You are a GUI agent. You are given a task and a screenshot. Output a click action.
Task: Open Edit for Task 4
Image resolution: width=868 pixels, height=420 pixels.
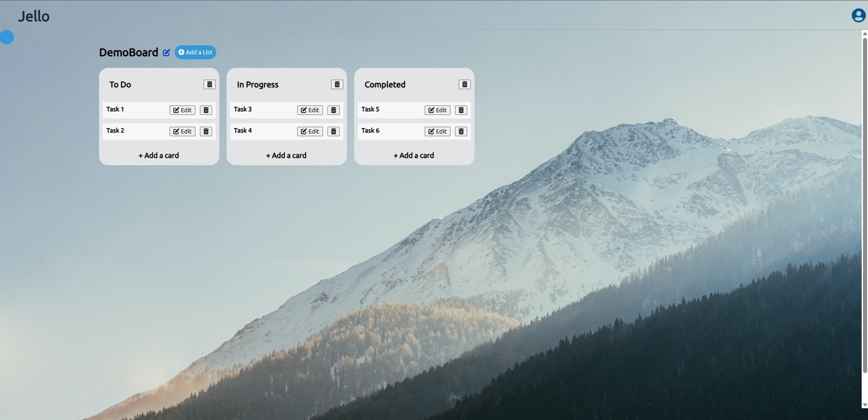point(310,132)
